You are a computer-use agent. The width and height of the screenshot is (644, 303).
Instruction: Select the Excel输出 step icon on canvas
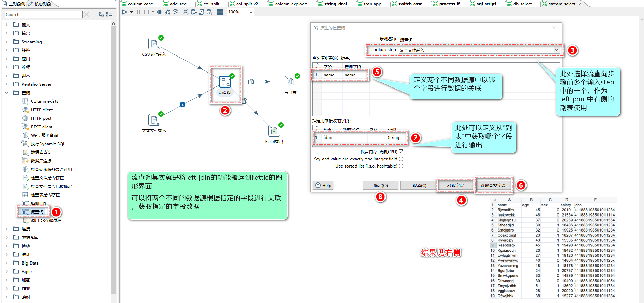point(274,131)
